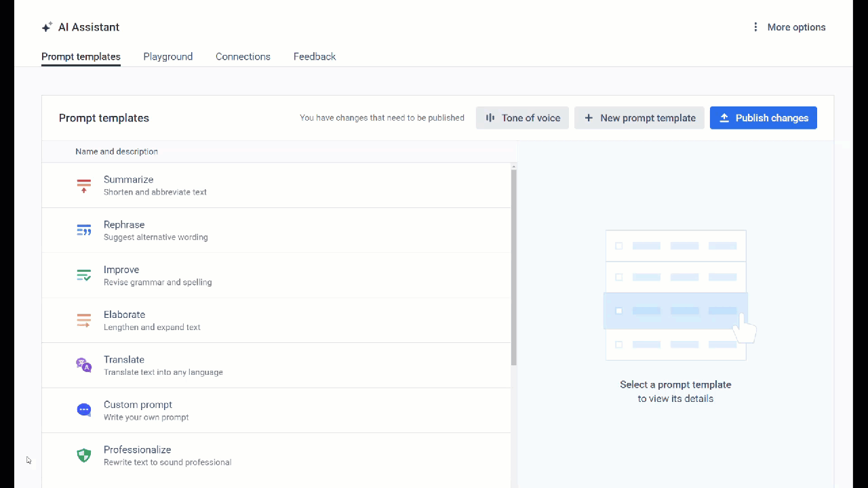Click the 'You have changes that need to be published' notice
The height and width of the screenshot is (488, 868).
click(382, 118)
